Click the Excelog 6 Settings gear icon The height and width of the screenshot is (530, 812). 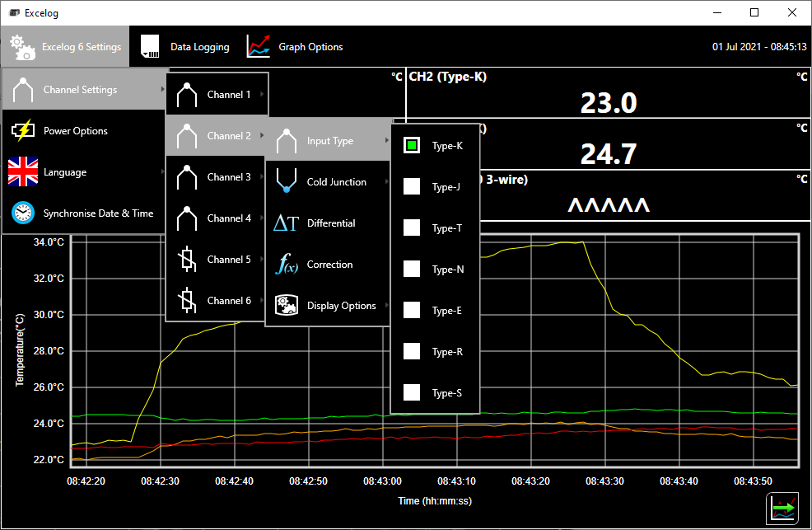click(23, 47)
